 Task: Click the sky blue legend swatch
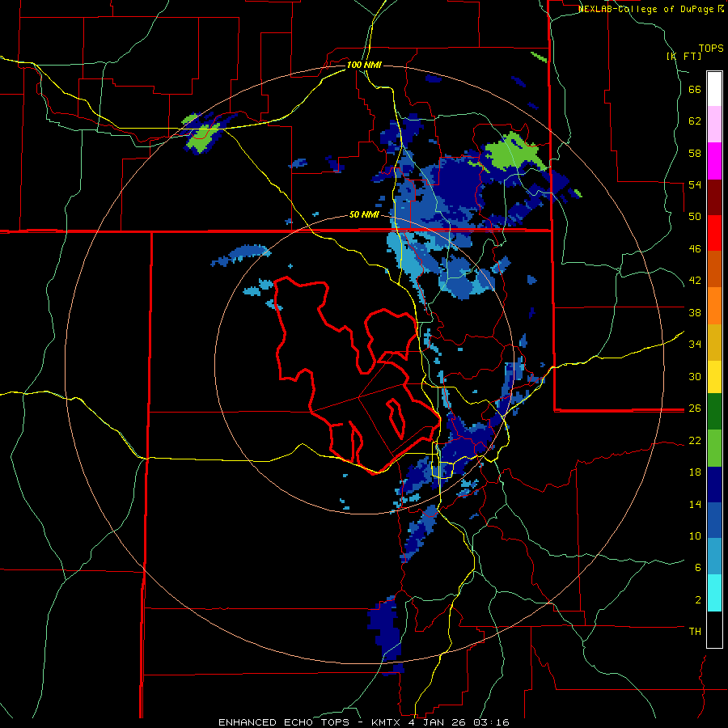(x=714, y=557)
